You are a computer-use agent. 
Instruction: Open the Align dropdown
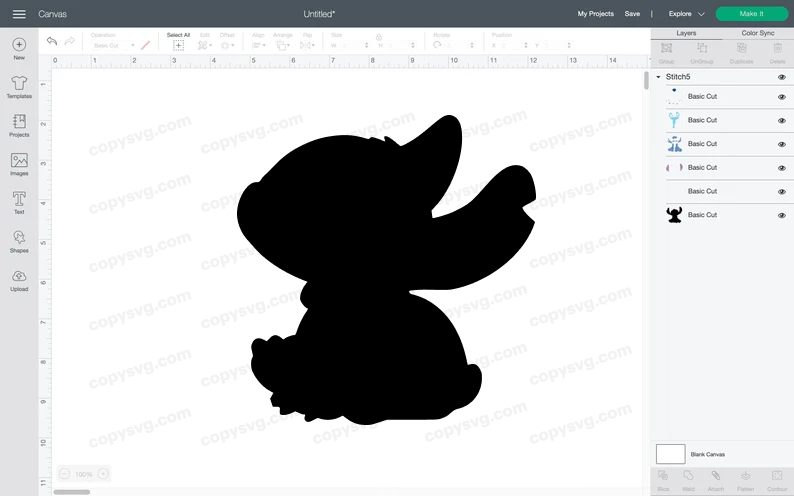258,46
